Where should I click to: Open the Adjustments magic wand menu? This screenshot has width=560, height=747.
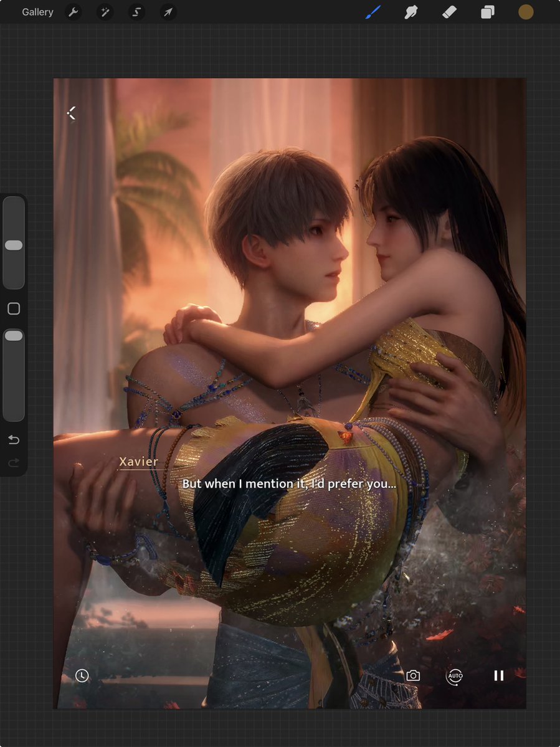[x=105, y=12]
